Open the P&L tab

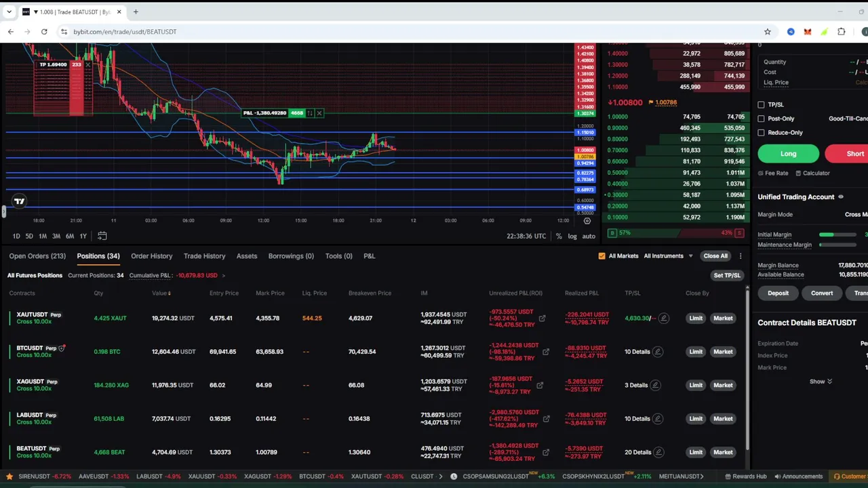pos(369,256)
